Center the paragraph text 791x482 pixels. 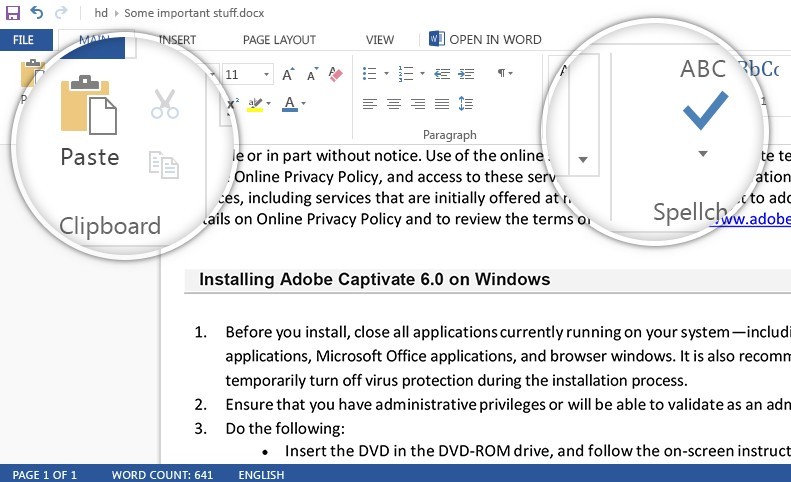[x=394, y=104]
